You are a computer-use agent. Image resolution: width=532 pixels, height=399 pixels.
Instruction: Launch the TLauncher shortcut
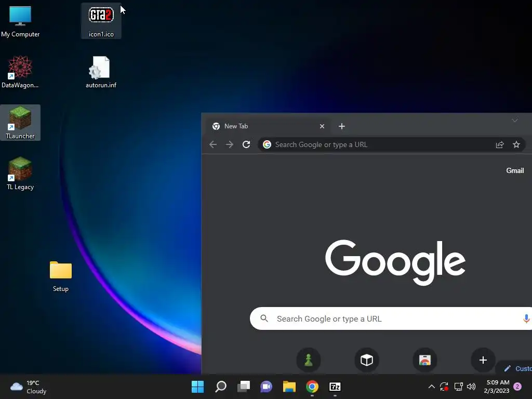[20, 123]
